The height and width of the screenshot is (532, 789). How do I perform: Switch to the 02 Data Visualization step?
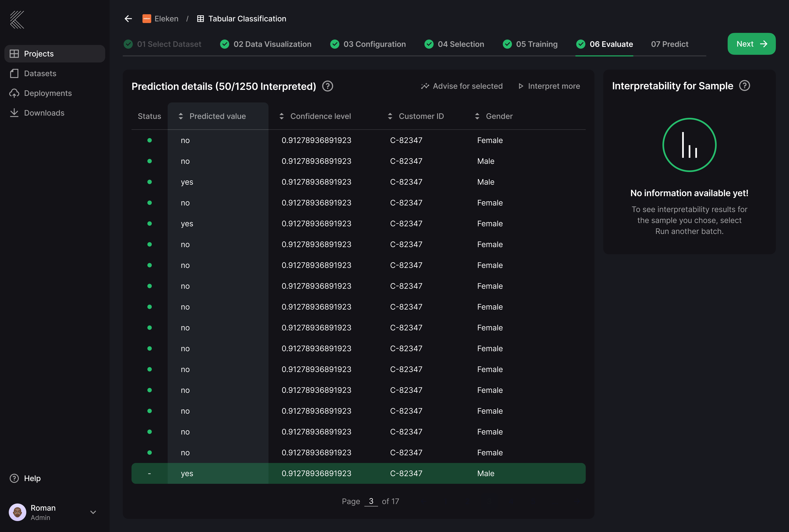pos(272,44)
